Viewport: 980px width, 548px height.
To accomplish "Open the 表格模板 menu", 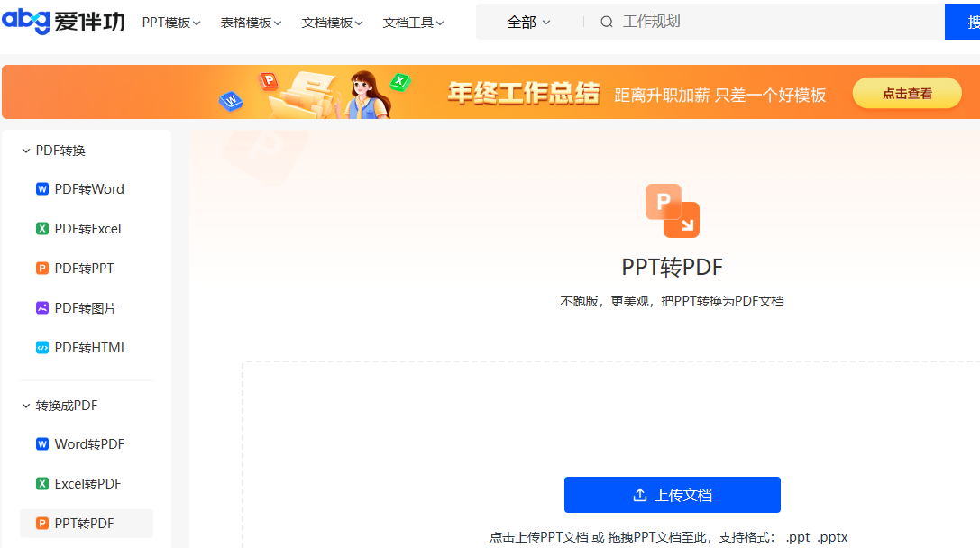I will pos(251,21).
